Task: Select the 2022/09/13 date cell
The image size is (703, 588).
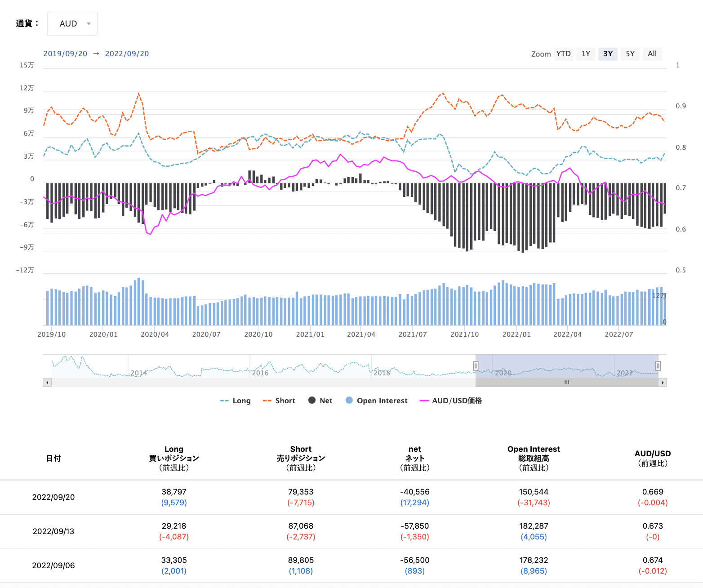Action: pos(53,531)
